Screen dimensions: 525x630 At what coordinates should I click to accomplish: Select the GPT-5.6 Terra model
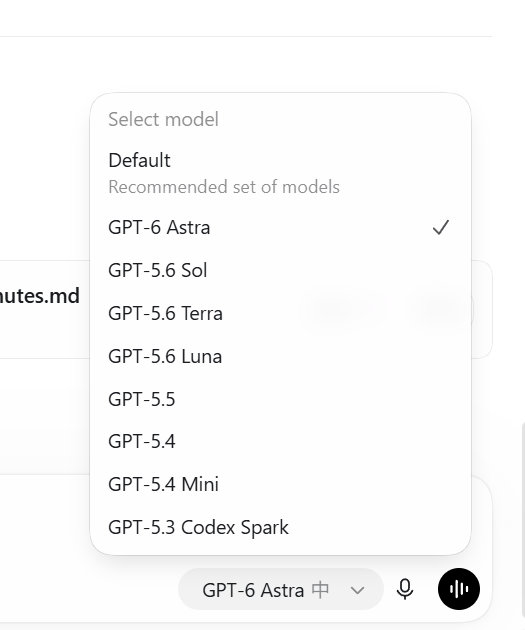click(280, 313)
